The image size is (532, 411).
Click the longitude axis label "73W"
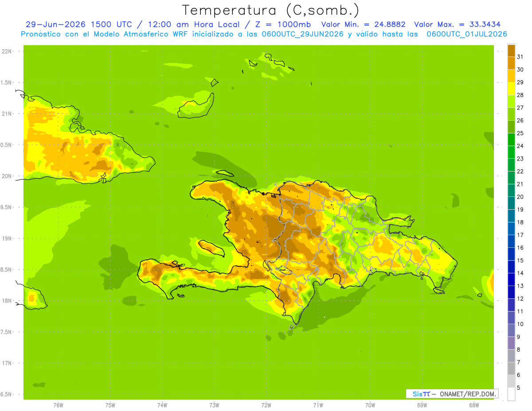click(214, 405)
